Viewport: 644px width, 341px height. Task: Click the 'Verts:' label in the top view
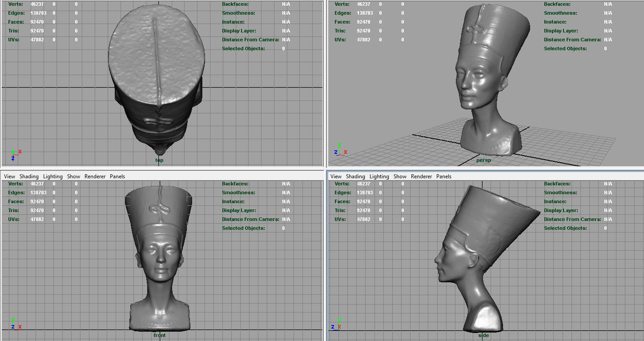[16, 4]
